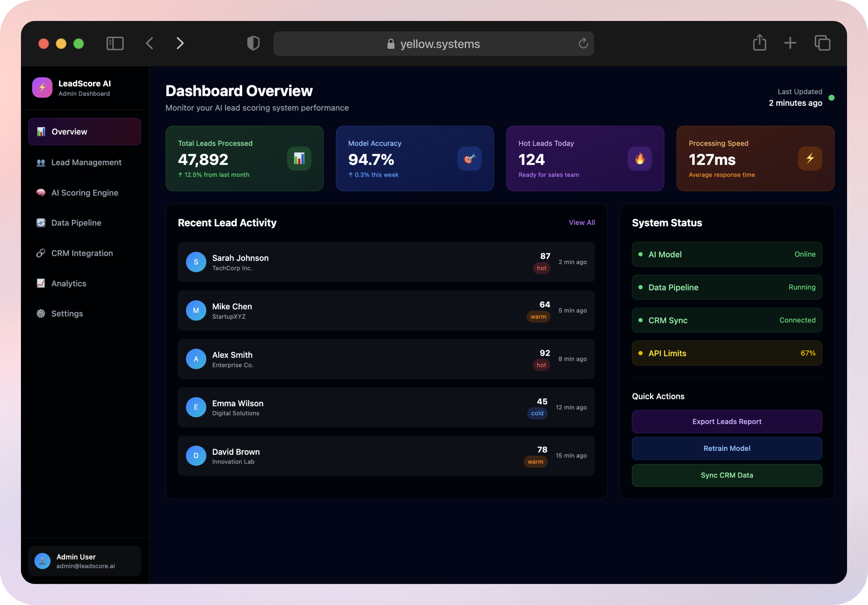Click Mike Chen's avatar circle

pyautogui.click(x=196, y=310)
